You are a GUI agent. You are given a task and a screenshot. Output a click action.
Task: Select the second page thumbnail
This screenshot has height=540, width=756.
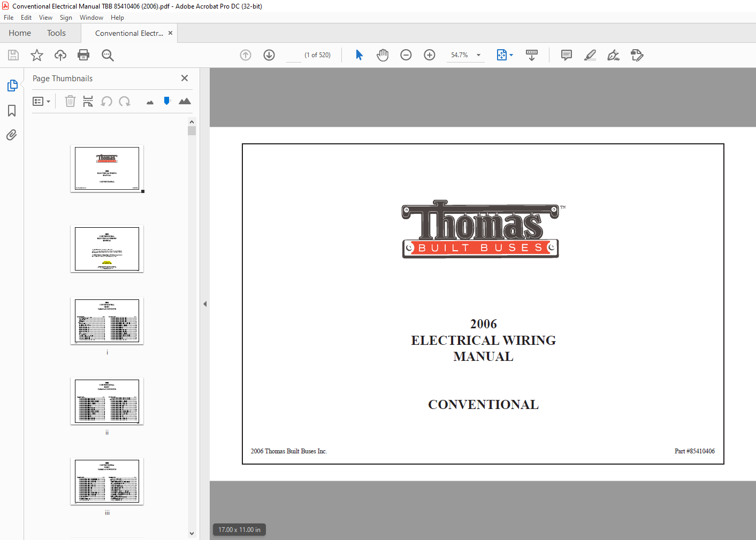[107, 249]
